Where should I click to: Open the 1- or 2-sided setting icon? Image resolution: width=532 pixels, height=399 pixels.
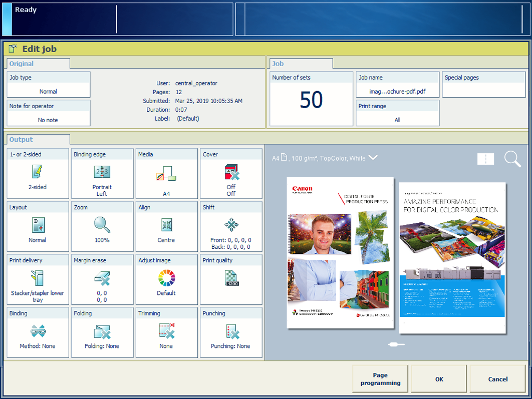coord(38,172)
